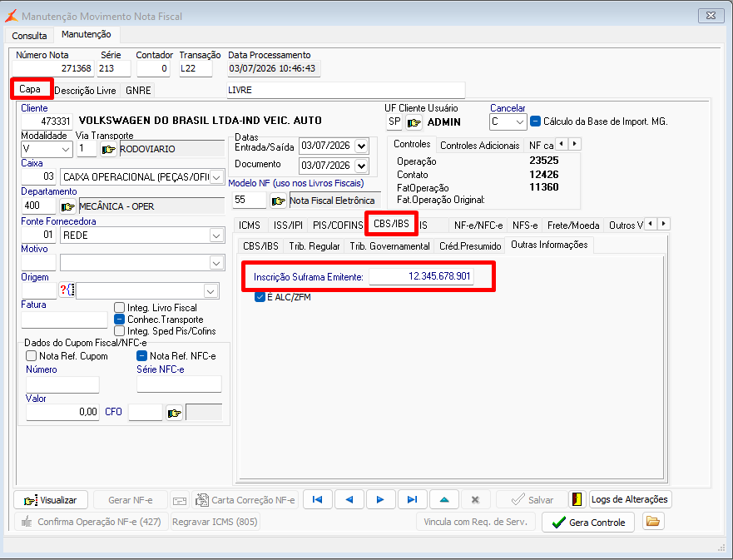Click Vincula com Req. de Serv. button
The image size is (733, 560).
pyautogui.click(x=475, y=522)
